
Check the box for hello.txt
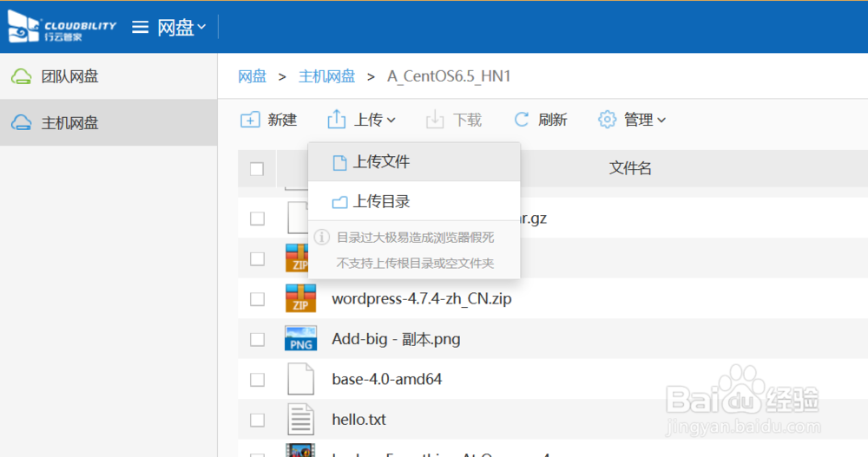pyautogui.click(x=257, y=420)
